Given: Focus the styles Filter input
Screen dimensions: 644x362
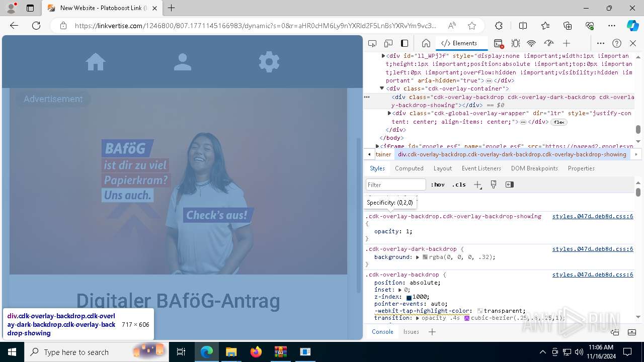Looking at the screenshot, I should click(396, 185).
